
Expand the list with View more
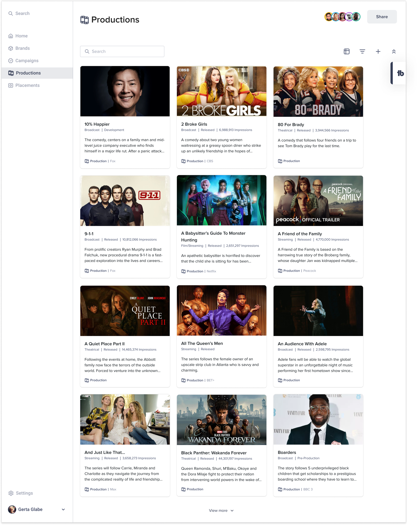pyautogui.click(x=221, y=511)
